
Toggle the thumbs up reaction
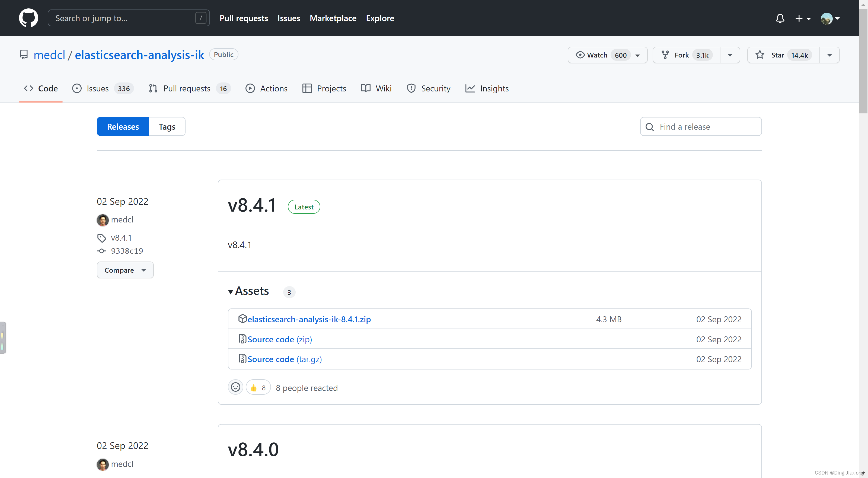pos(258,388)
